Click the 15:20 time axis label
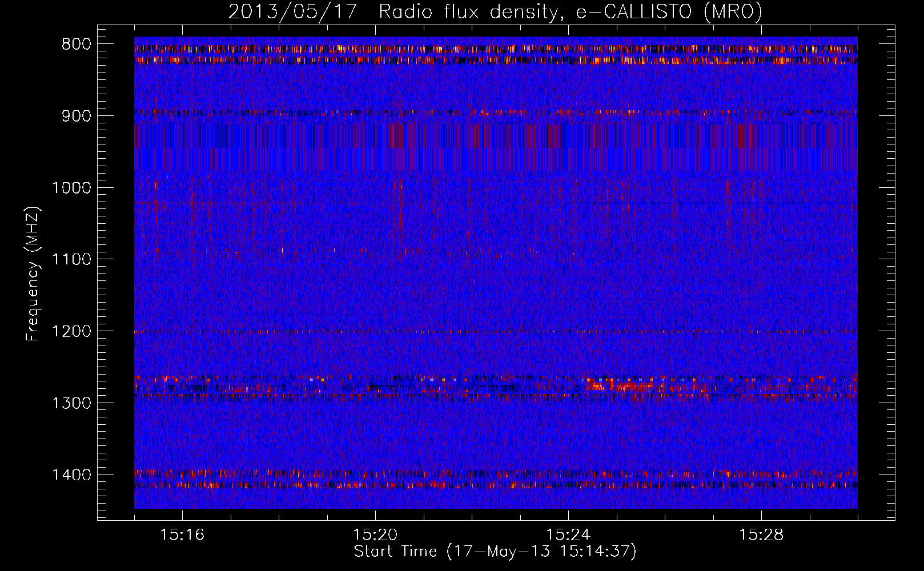 coord(375,535)
